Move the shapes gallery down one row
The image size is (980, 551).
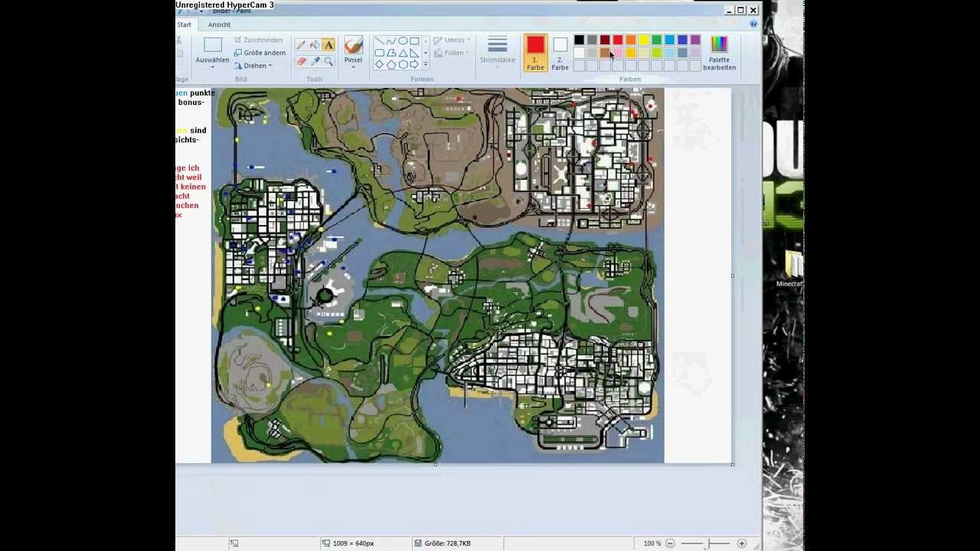[x=426, y=53]
